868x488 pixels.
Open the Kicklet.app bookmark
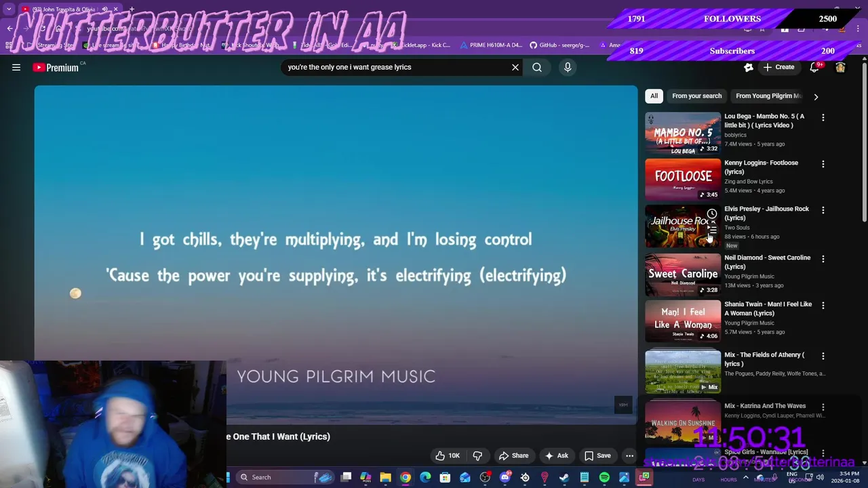tap(422, 45)
